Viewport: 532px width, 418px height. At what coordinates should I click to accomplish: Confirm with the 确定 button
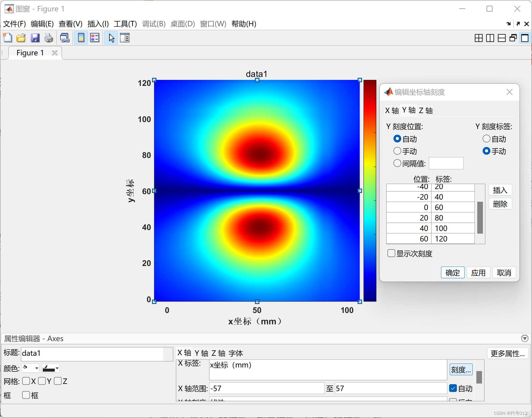453,273
